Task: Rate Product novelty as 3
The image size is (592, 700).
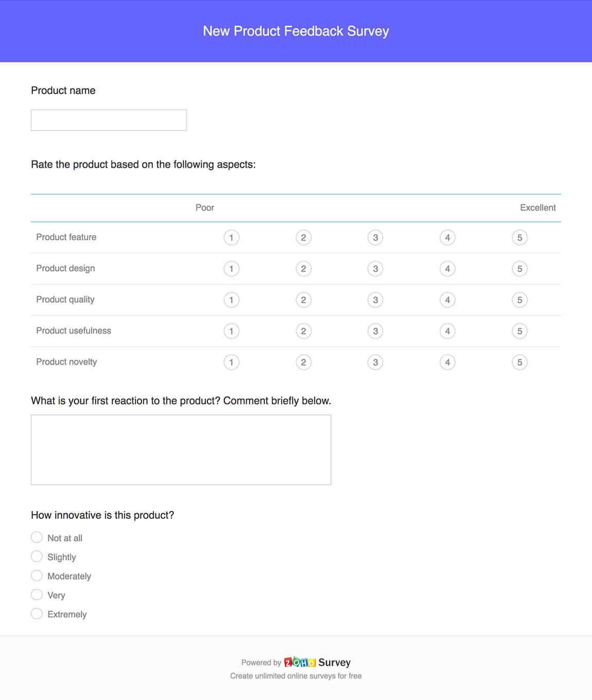Action: 375,362
